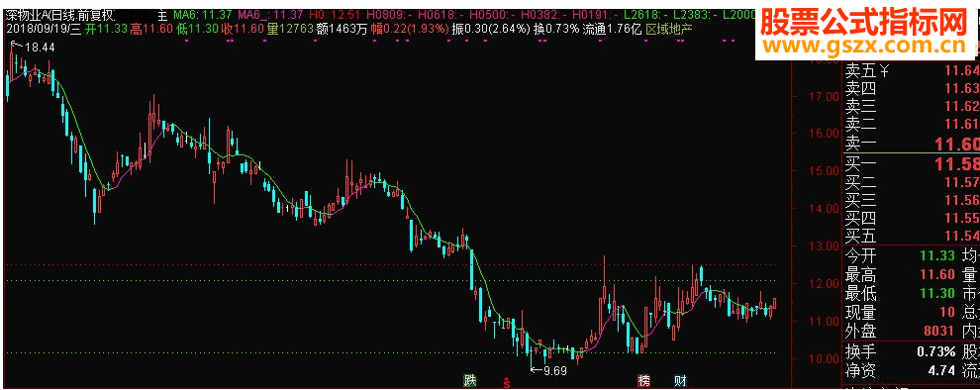Open the red 榜 marker icon
Viewport: 980px width, 390px height.
[643, 380]
